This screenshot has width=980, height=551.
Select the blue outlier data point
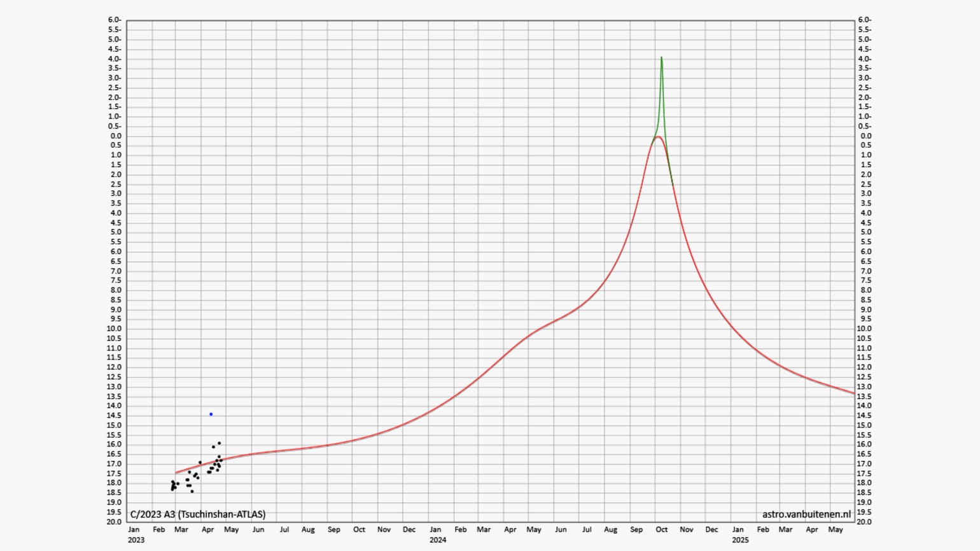pyautogui.click(x=211, y=414)
